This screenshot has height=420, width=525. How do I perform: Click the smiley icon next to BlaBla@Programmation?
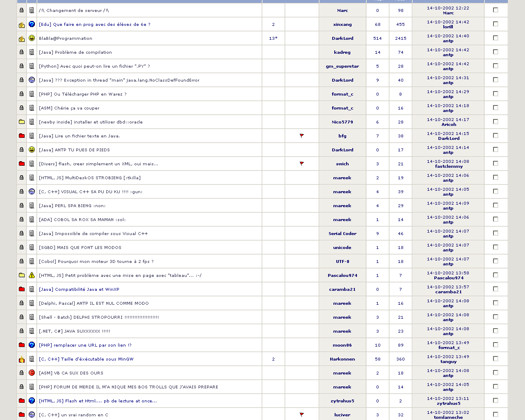click(32, 38)
